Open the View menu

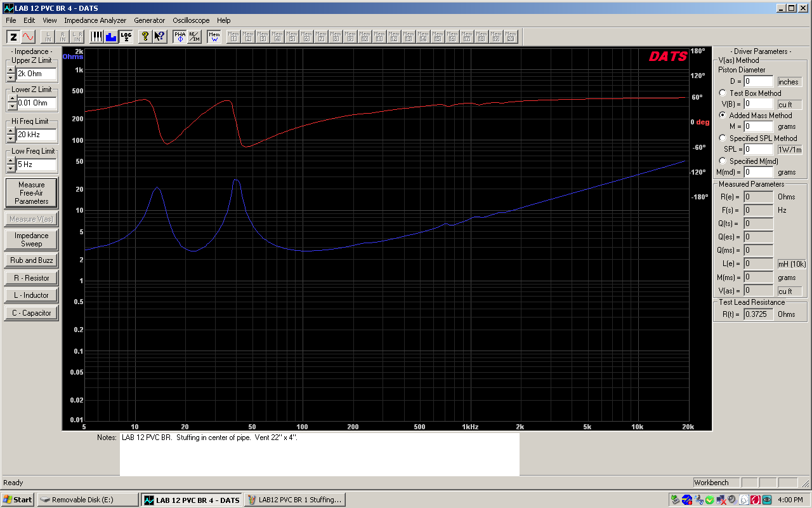(x=49, y=20)
